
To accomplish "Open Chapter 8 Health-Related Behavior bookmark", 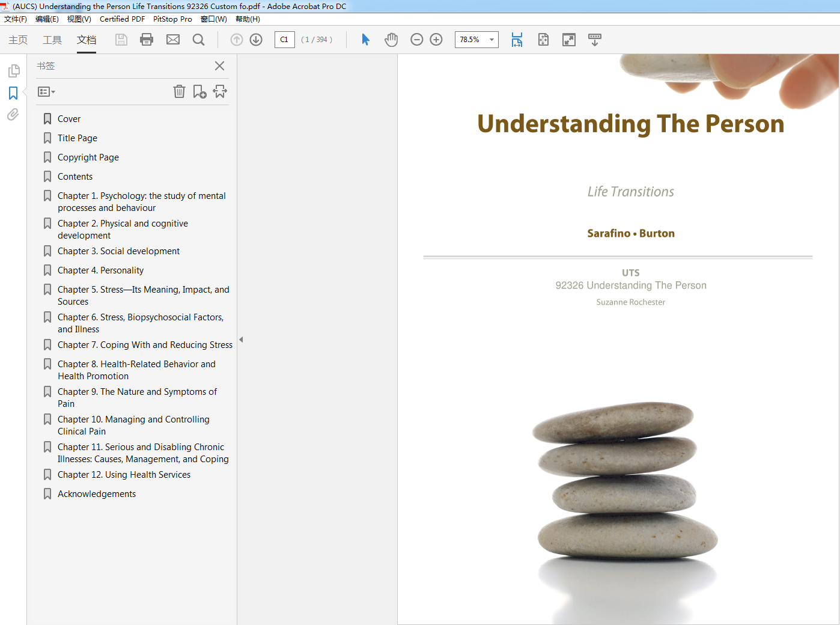I will (136, 370).
